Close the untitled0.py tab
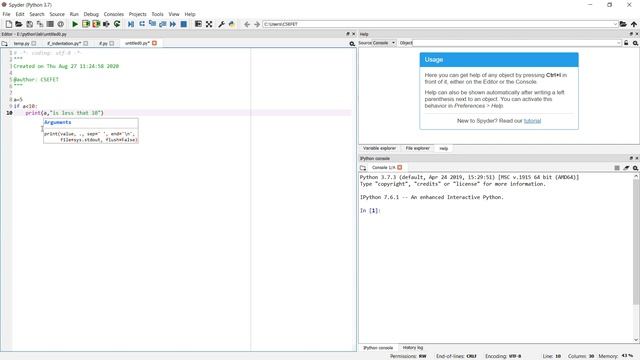 point(154,43)
